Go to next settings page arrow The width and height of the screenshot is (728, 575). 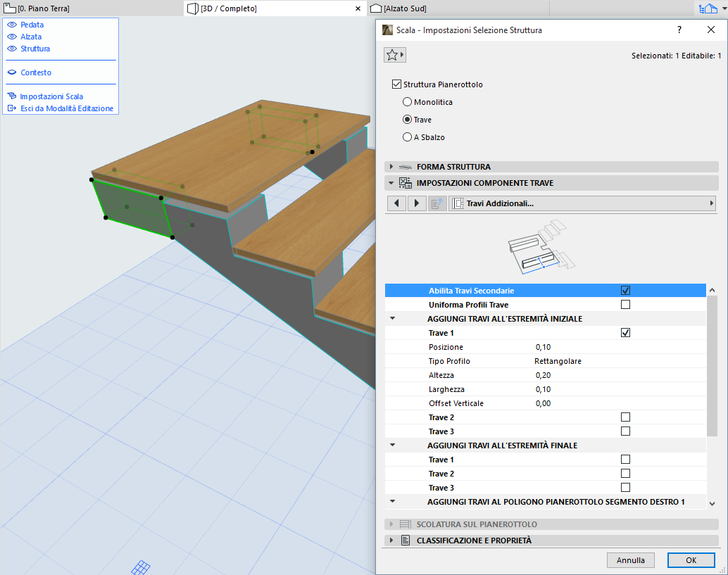point(417,203)
